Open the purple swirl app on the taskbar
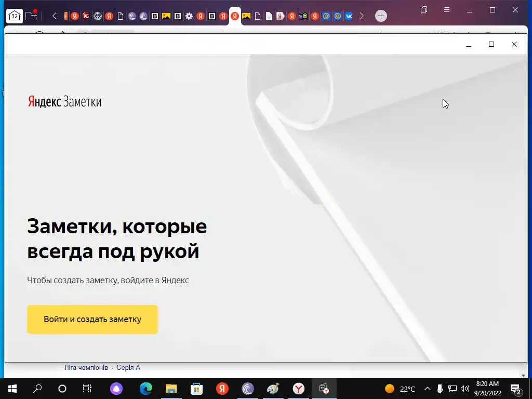Image resolution: width=532 pixels, height=399 pixels. 248,389
